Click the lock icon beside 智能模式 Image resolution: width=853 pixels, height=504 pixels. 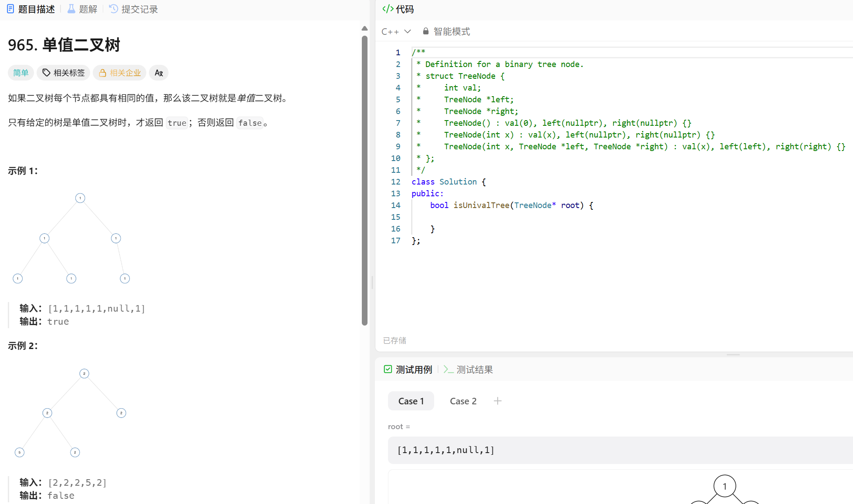click(425, 31)
